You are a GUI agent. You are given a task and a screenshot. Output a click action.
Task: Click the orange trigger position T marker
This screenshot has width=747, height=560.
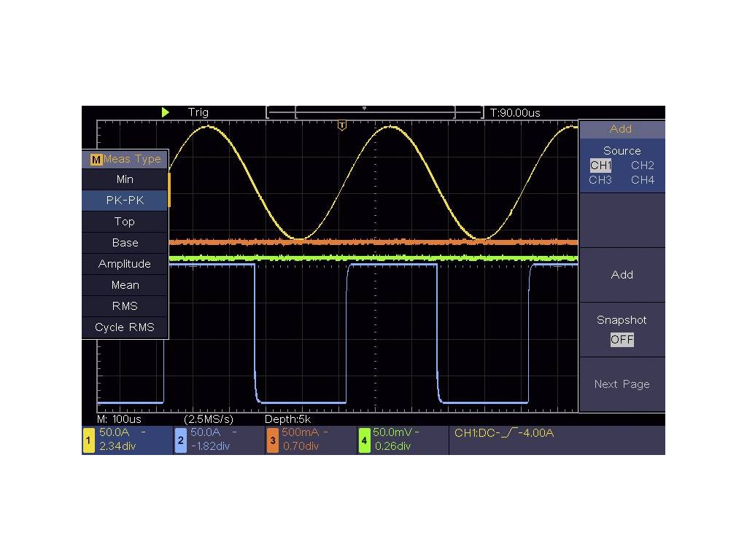point(342,126)
